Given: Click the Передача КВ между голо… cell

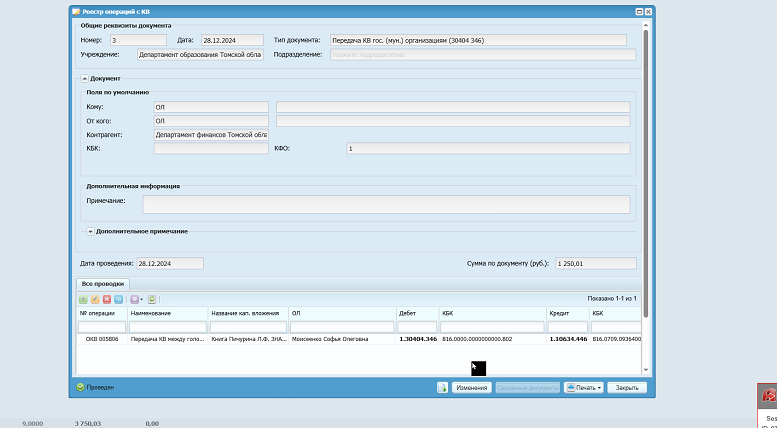Looking at the screenshot, I should tap(167, 339).
